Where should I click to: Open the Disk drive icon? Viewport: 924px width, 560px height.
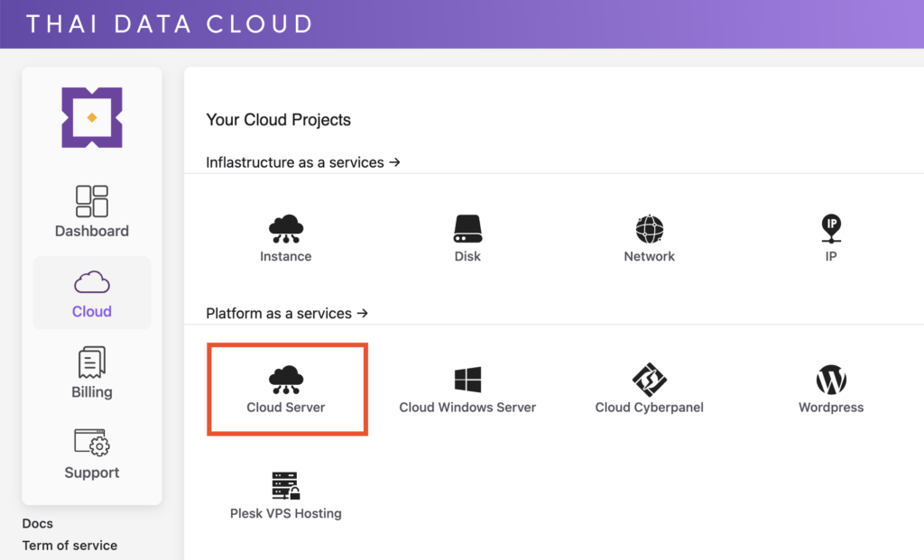point(467,229)
